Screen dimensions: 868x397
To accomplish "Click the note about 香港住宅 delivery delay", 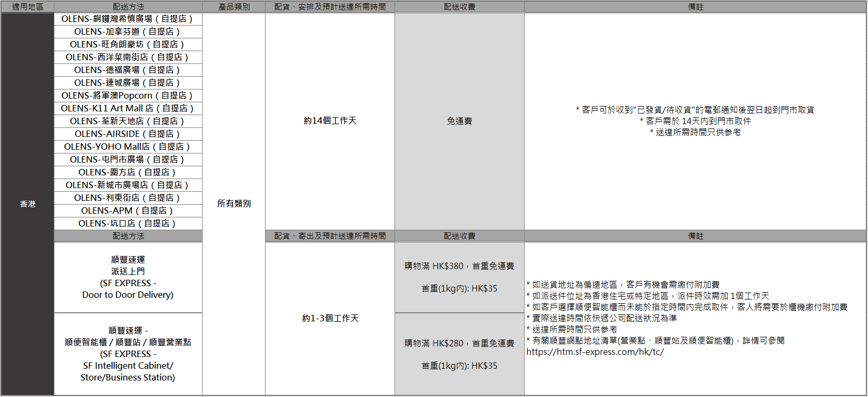I will pyautogui.click(x=648, y=296).
